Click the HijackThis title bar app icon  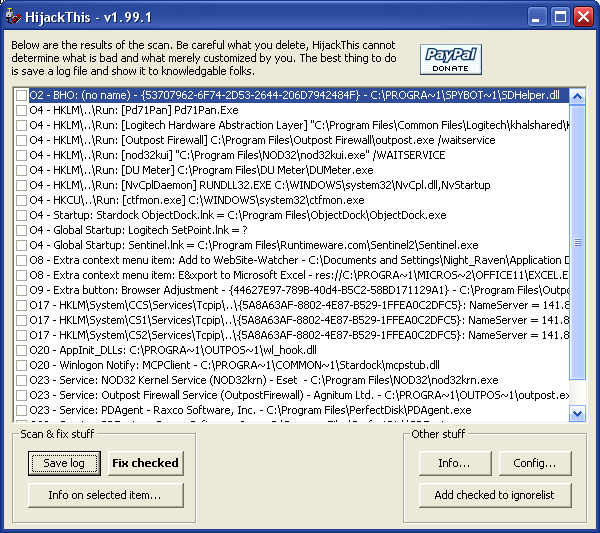[x=13, y=17]
